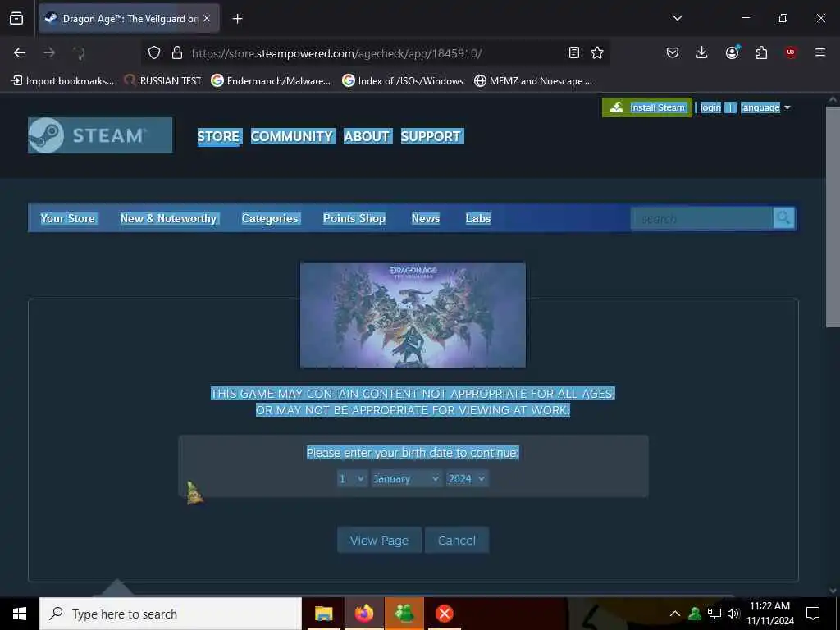The width and height of the screenshot is (840, 630).
Task: Open Firefox account profile icon
Action: point(732,52)
